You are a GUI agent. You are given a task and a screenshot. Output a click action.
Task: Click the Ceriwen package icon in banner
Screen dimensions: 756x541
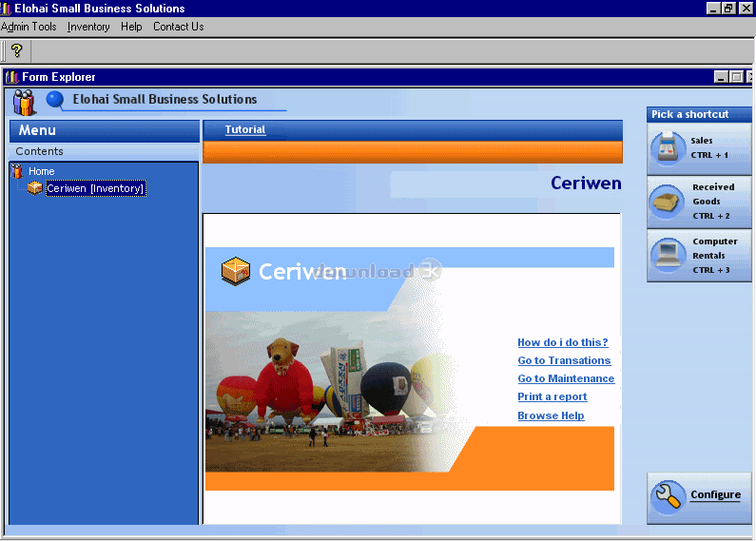(235, 271)
